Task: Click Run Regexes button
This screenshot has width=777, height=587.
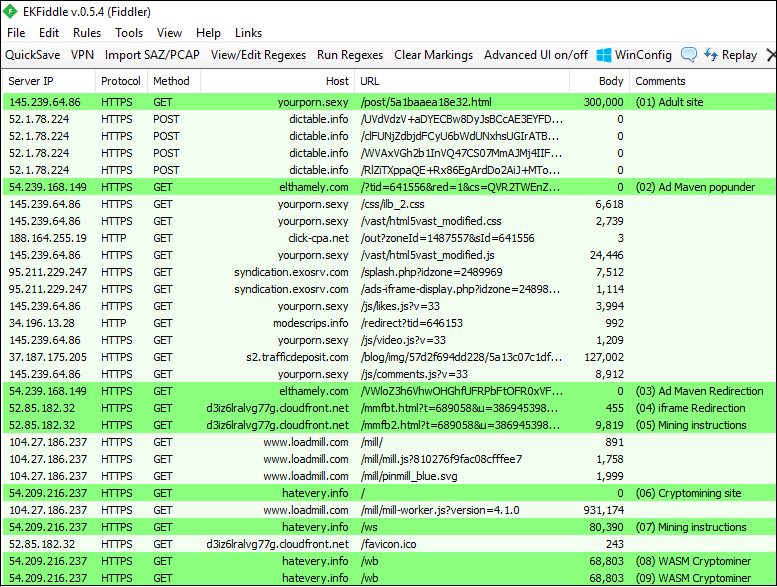Action: tap(350, 55)
